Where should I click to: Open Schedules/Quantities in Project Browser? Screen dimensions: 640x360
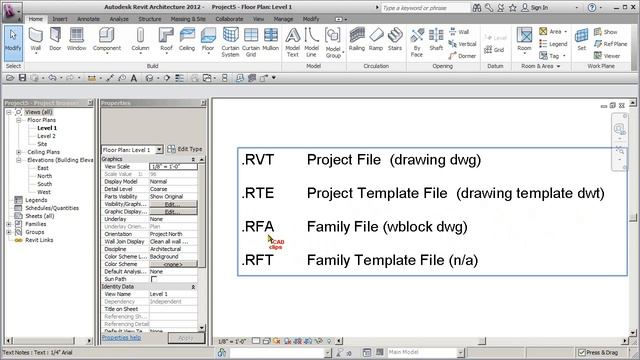[51, 208]
